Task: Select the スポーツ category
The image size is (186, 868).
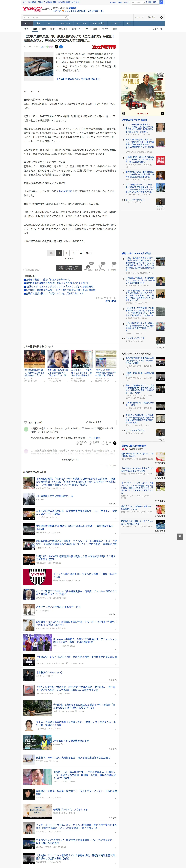Action: pos(76,29)
